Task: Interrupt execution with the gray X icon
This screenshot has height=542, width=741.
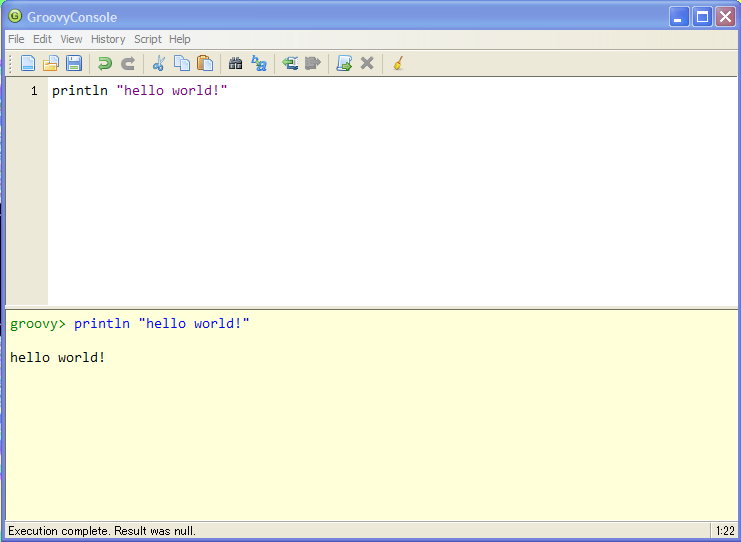Action: pos(367,63)
